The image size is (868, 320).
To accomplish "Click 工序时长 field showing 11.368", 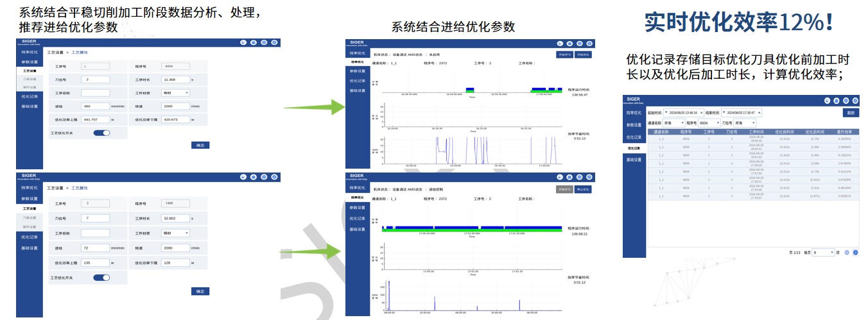I will (176, 80).
